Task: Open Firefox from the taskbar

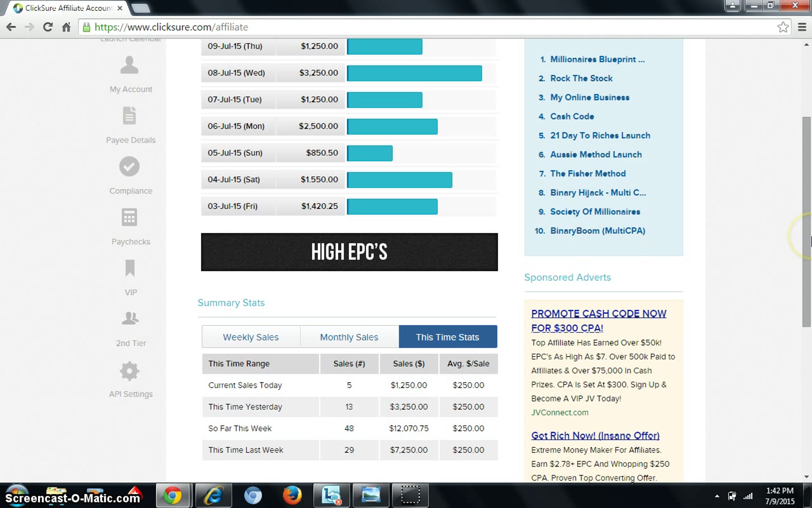Action: tap(292, 495)
